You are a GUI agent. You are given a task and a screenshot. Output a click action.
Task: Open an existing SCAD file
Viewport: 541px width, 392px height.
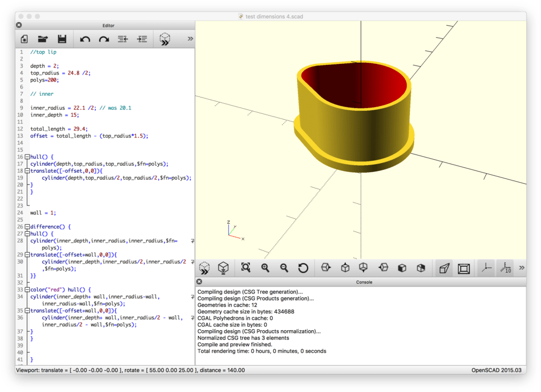tap(43, 38)
